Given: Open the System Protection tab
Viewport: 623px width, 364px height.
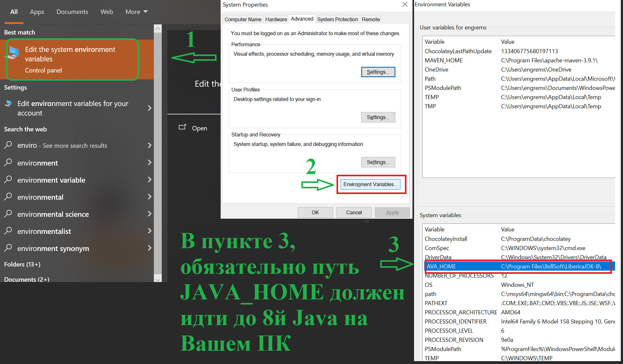Looking at the screenshot, I should point(337,19).
